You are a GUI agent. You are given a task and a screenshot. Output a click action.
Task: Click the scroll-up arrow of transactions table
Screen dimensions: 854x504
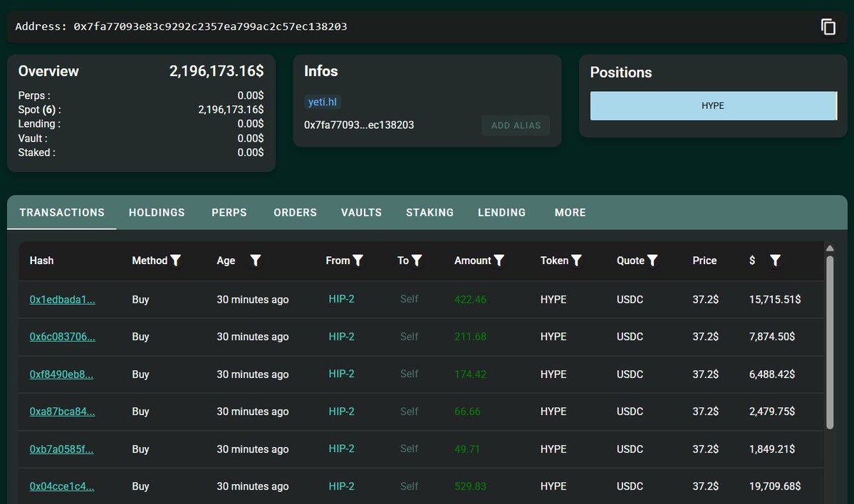(x=830, y=248)
